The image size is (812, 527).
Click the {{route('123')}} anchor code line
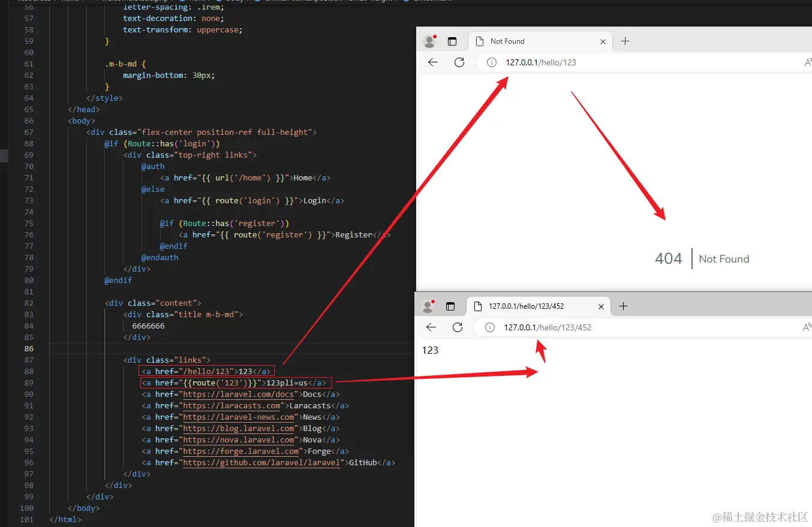click(234, 383)
